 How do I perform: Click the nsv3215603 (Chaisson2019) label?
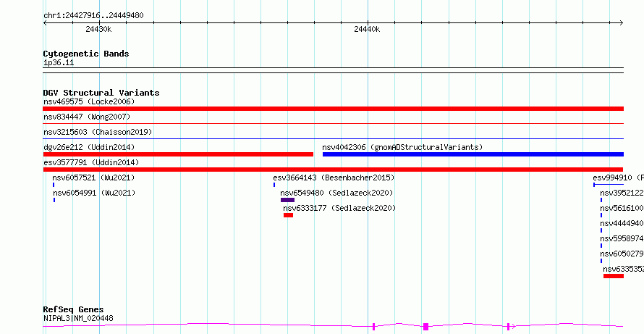click(x=98, y=132)
